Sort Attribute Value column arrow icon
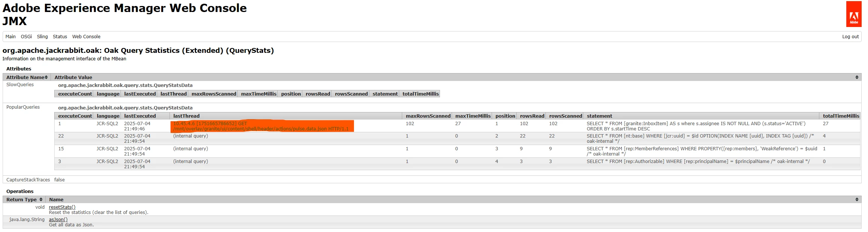868x232 pixels. (857, 77)
